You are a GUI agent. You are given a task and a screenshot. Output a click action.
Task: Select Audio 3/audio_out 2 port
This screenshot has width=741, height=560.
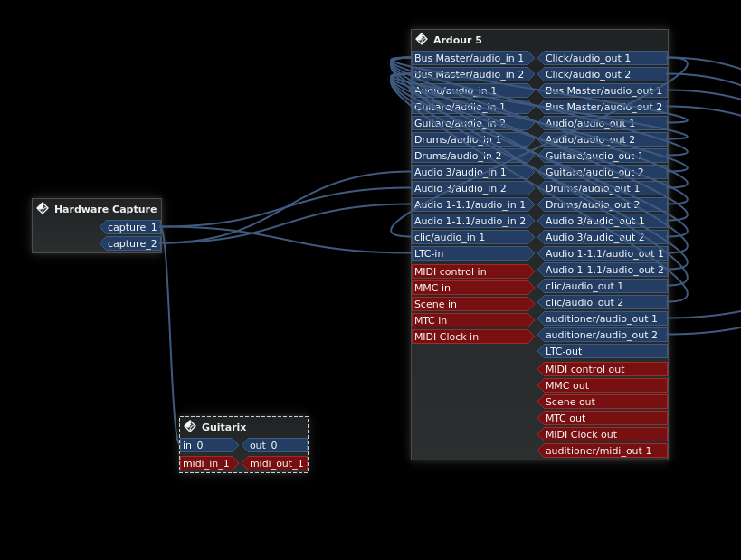603,237
